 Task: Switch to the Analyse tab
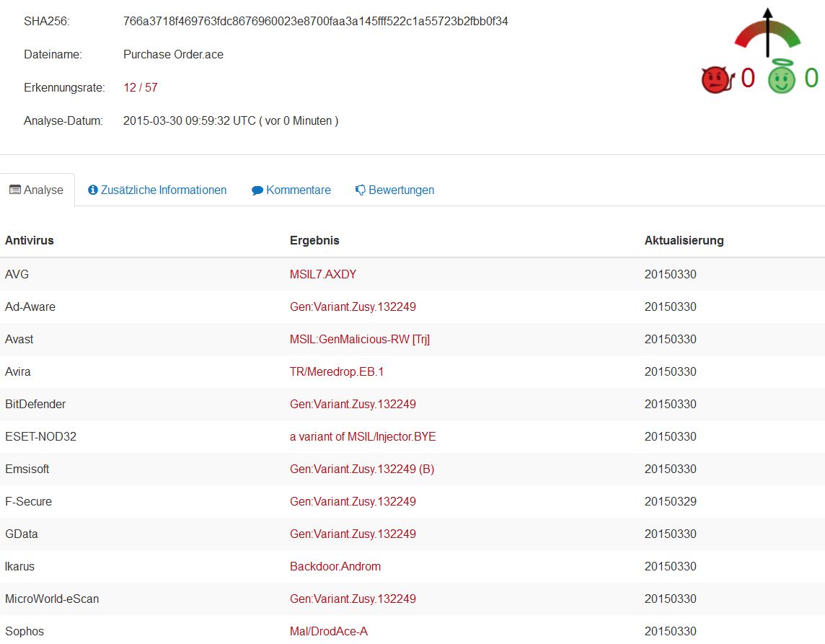coord(37,190)
